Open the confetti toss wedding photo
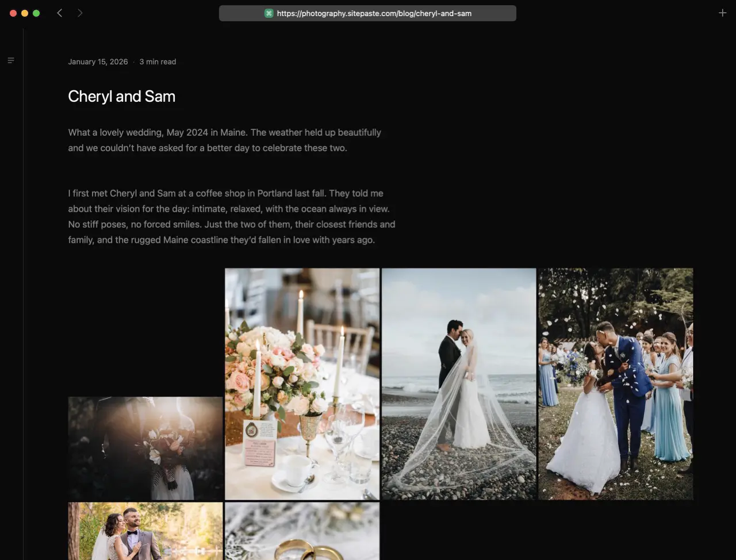Viewport: 736px width, 560px height. tap(615, 383)
